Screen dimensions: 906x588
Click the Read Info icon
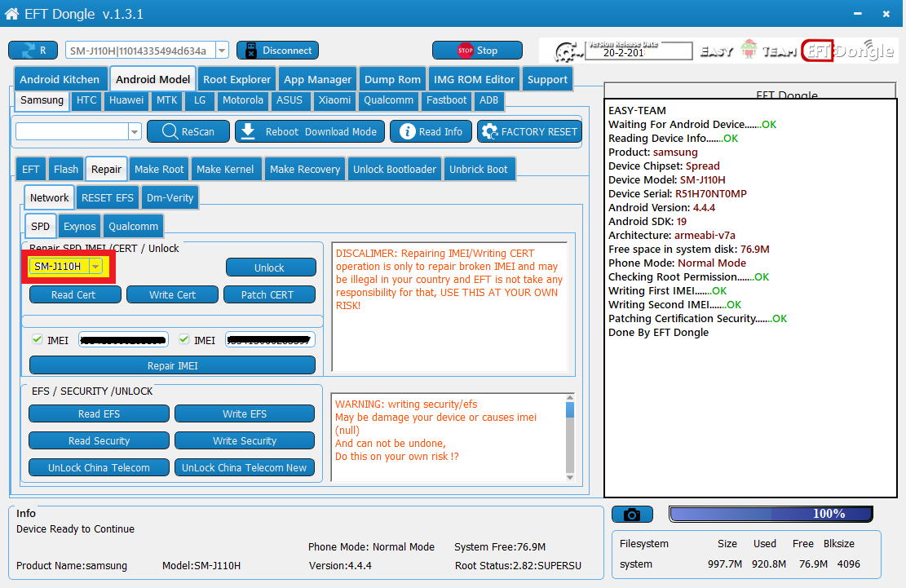[406, 131]
